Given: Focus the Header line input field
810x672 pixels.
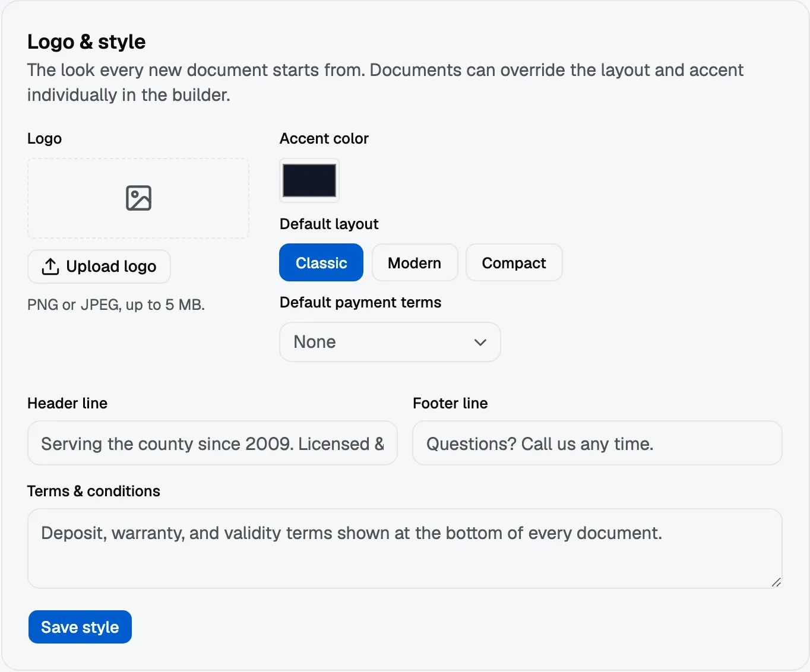Looking at the screenshot, I should pyautogui.click(x=213, y=443).
